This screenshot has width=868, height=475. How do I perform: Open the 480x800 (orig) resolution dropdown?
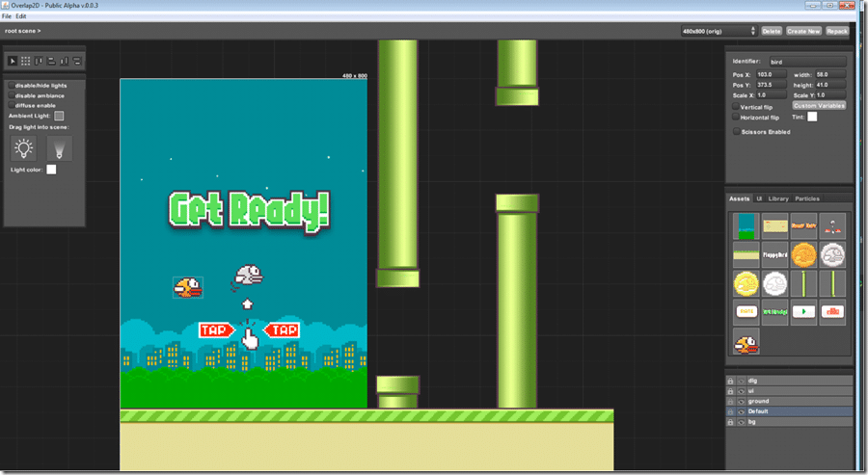tap(719, 31)
